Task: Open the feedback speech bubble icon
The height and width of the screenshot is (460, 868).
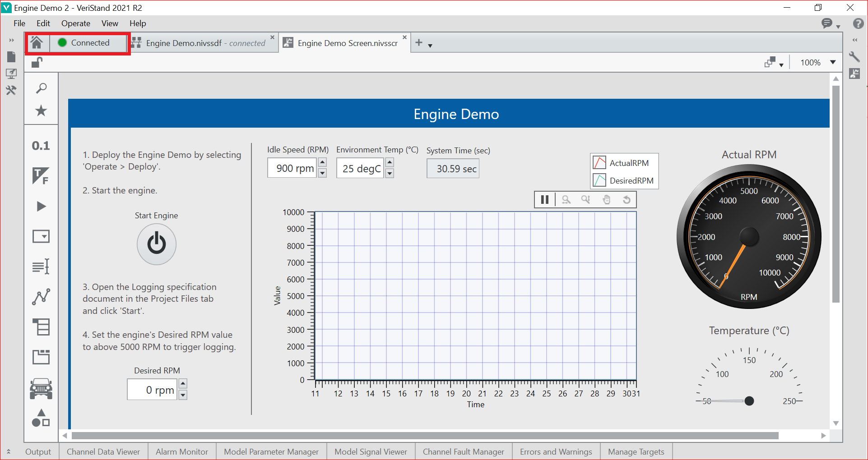Action: pos(827,23)
